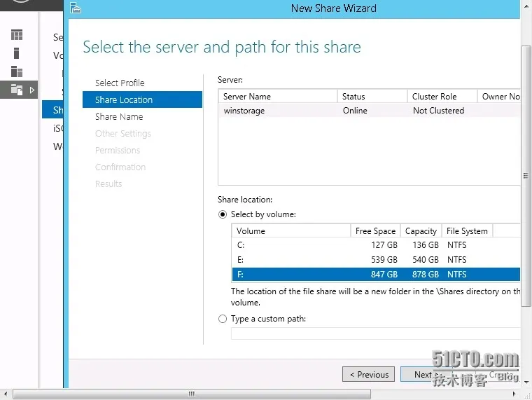The image size is (532, 400).
Task: Open Local Server icon in sidebar
Action: (16, 53)
